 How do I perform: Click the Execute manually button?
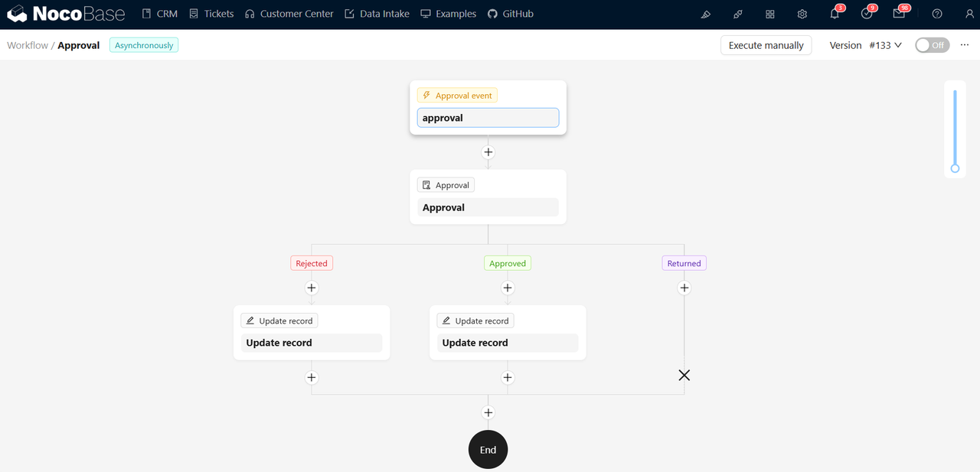(766, 45)
